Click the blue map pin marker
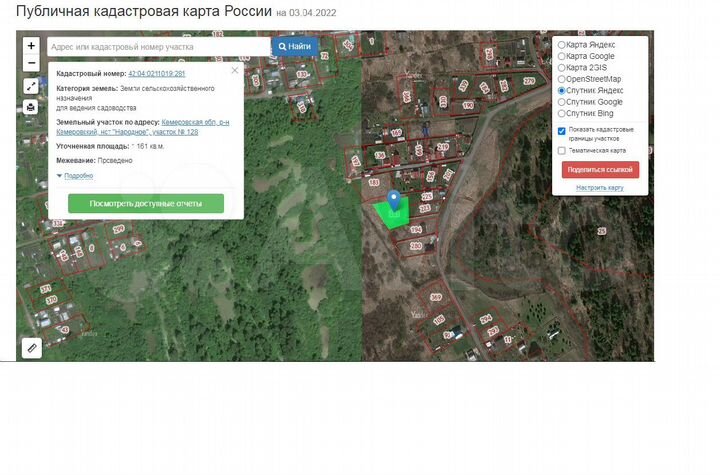This screenshot has width=720, height=475. [394, 201]
